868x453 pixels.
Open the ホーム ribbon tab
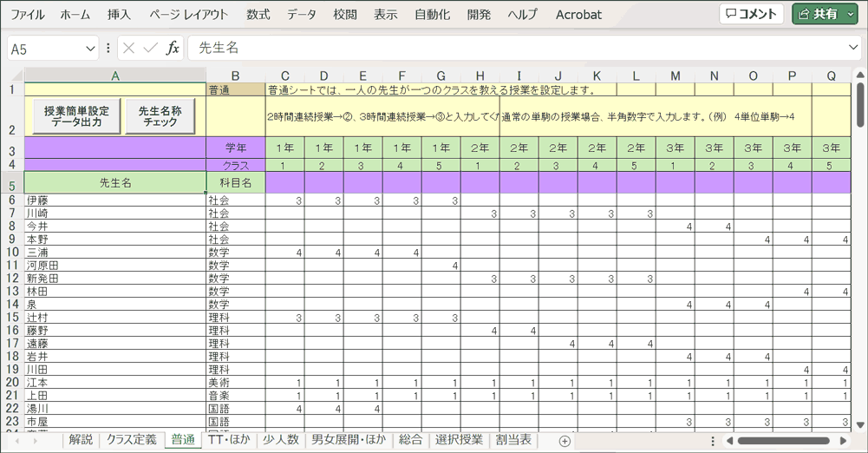[x=75, y=15]
